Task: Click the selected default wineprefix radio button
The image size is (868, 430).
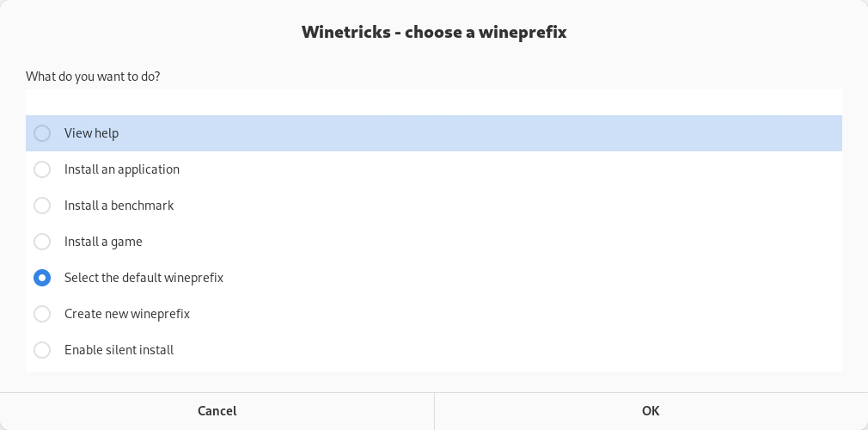Action: click(42, 278)
